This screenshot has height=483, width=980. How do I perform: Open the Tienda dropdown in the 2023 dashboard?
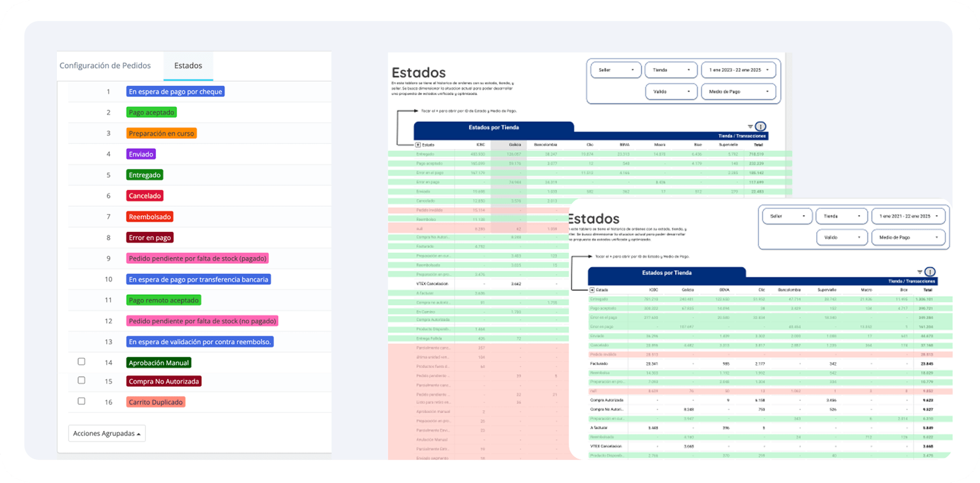coord(671,70)
